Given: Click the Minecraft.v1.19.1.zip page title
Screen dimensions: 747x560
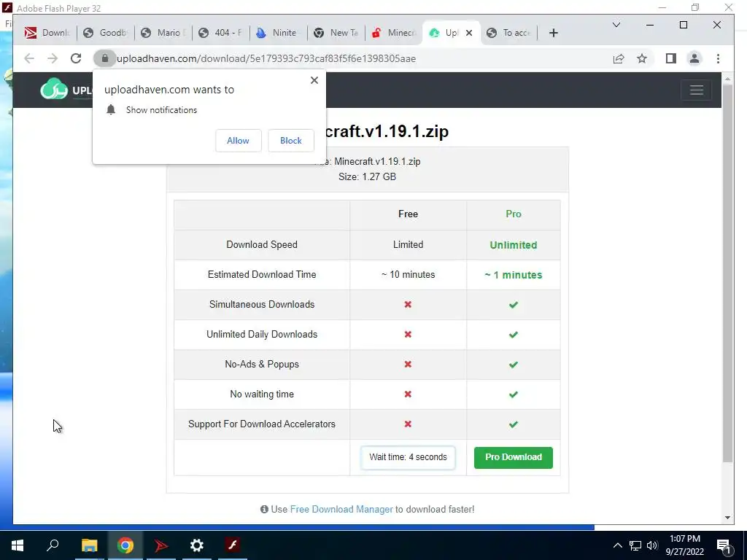Looking at the screenshot, I should pyautogui.click(x=387, y=131).
